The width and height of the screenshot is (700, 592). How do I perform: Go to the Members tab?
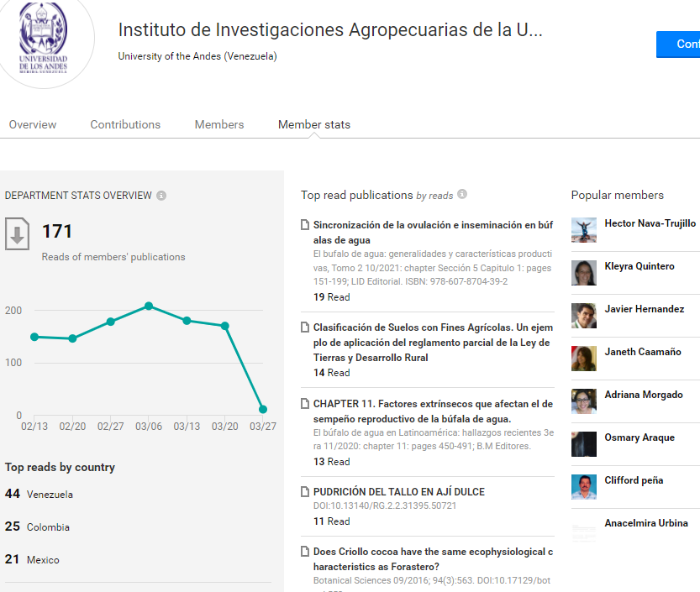tap(219, 124)
